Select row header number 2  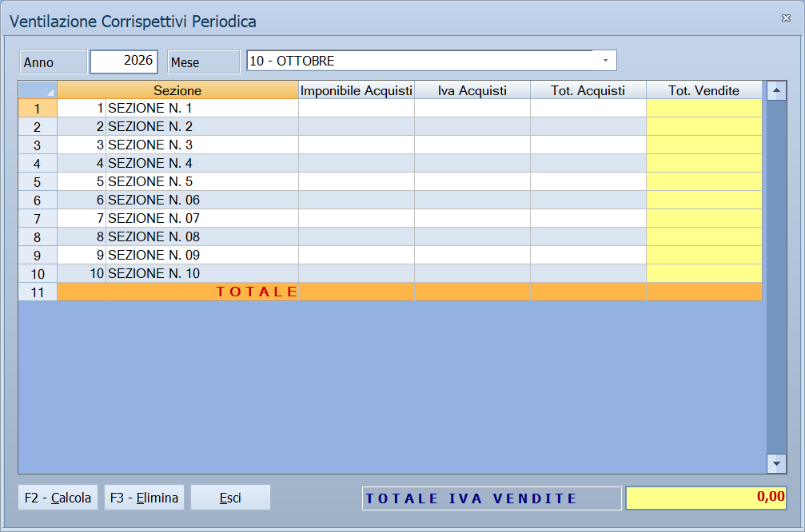(x=38, y=127)
